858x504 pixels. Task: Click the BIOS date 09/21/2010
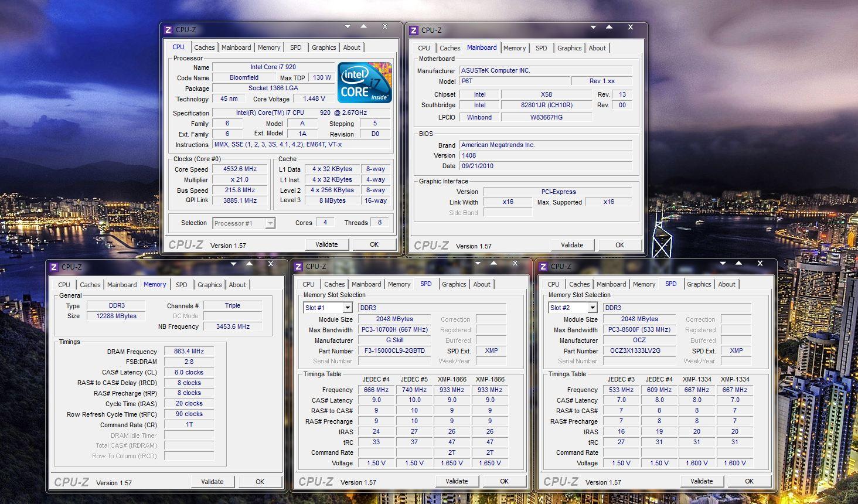546,166
